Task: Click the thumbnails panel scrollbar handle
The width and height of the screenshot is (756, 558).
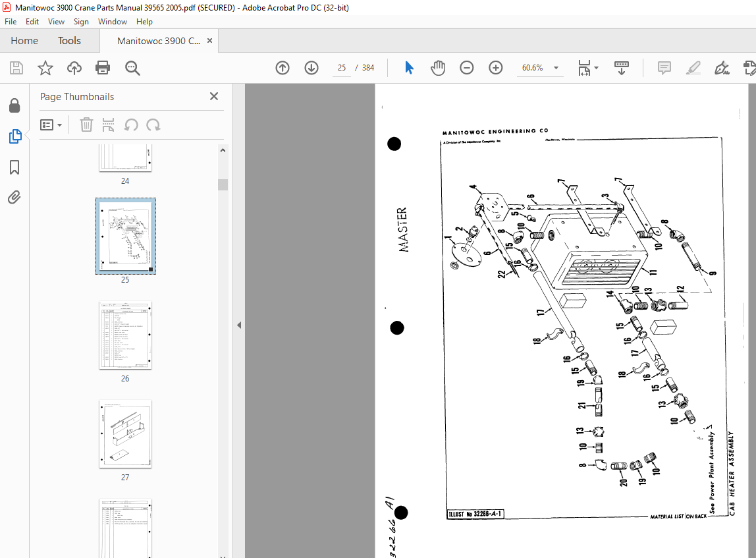Action: click(x=223, y=184)
